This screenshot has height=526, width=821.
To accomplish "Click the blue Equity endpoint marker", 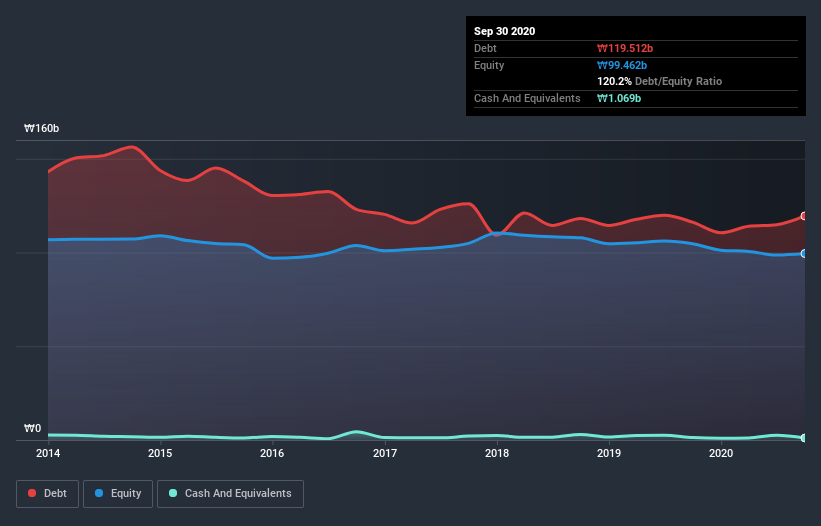I will click(804, 253).
